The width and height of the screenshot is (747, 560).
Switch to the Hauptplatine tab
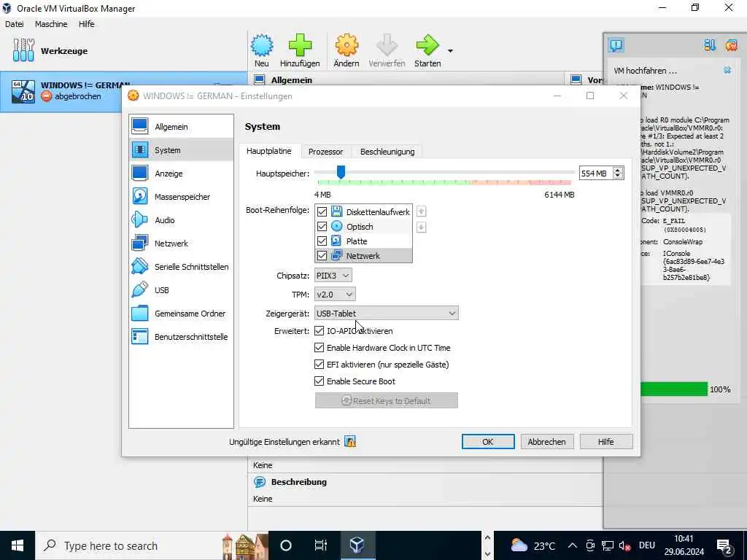coord(269,151)
